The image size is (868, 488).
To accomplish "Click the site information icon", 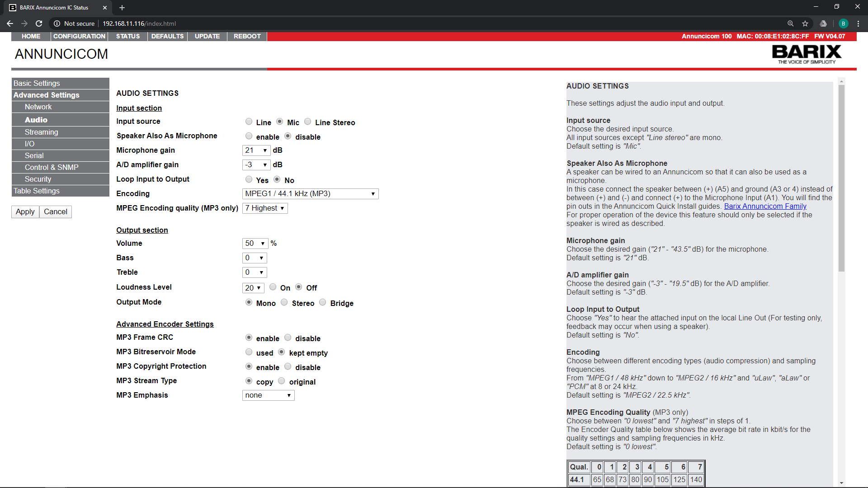I will [57, 23].
